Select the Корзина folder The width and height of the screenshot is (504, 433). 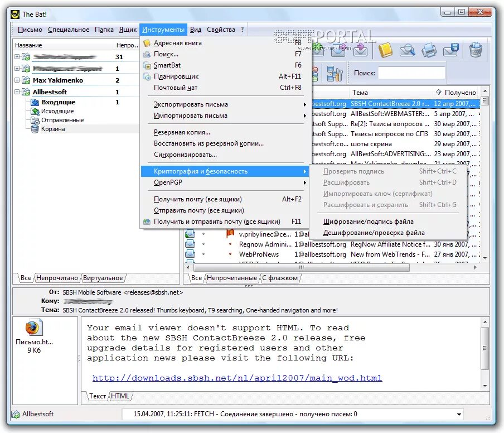pyautogui.click(x=53, y=129)
